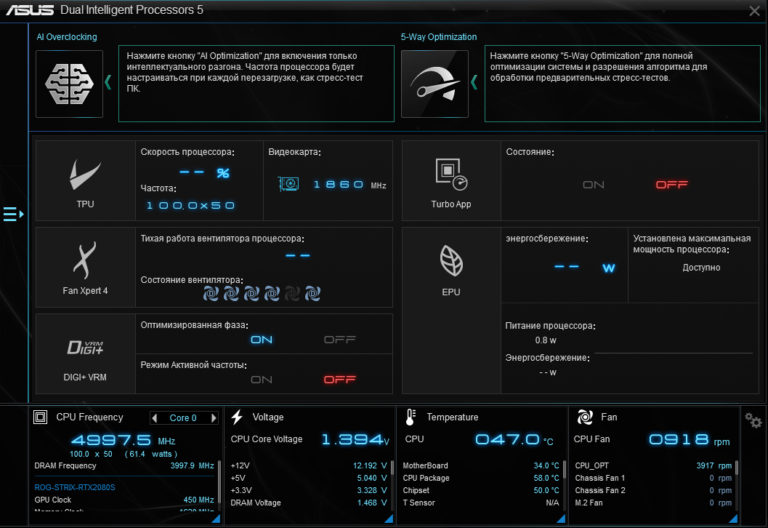Click the Fan panel fan icon
Viewport: 768px width, 528px height.
pos(585,417)
